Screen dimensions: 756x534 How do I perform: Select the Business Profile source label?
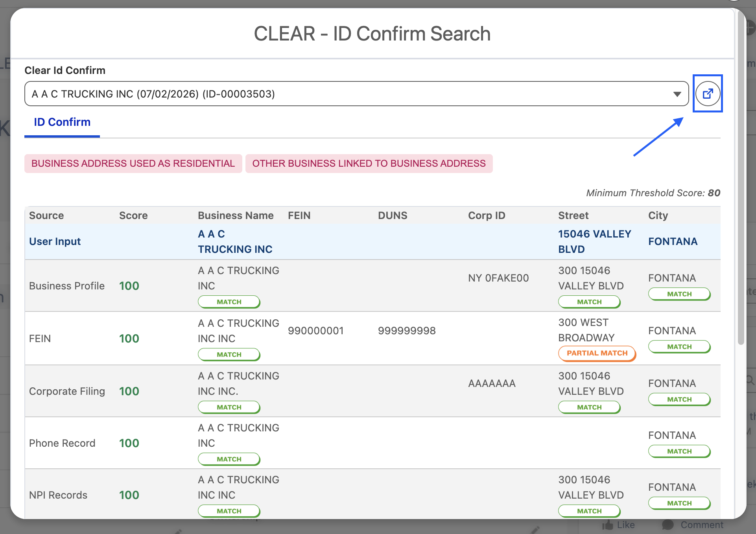[x=67, y=286]
